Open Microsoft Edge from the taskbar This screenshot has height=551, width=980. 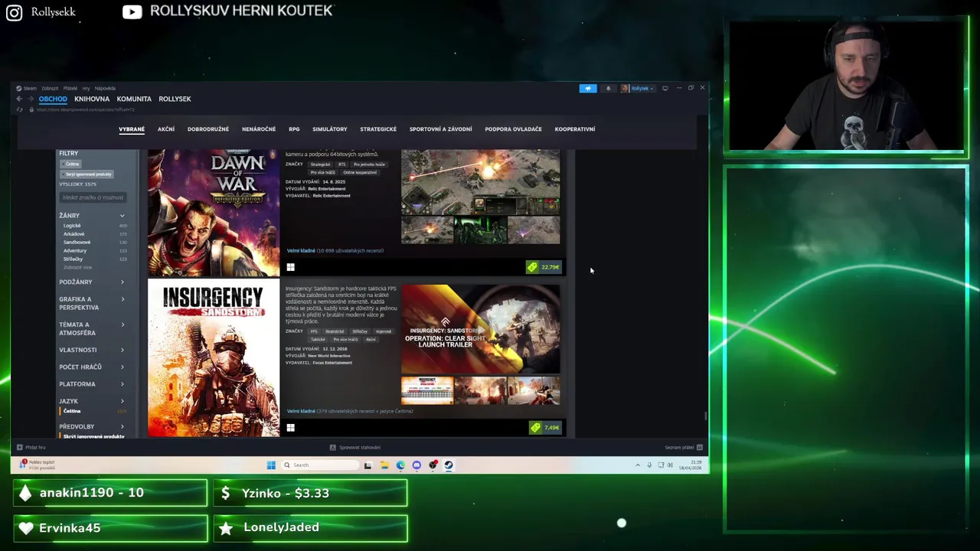(400, 465)
